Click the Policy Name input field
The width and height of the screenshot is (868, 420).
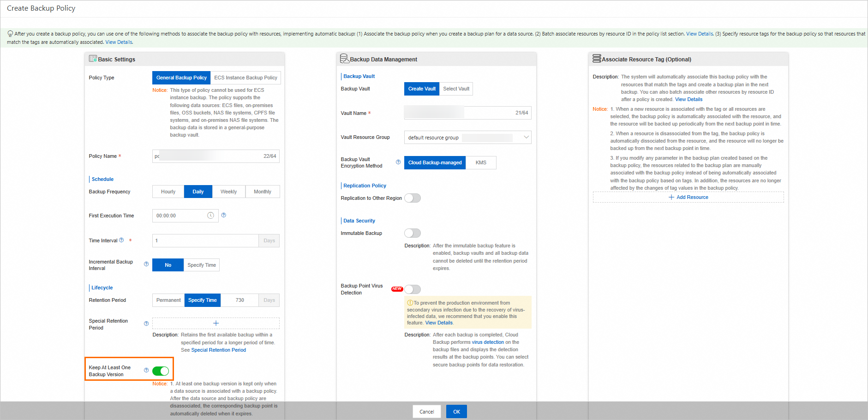tap(216, 156)
